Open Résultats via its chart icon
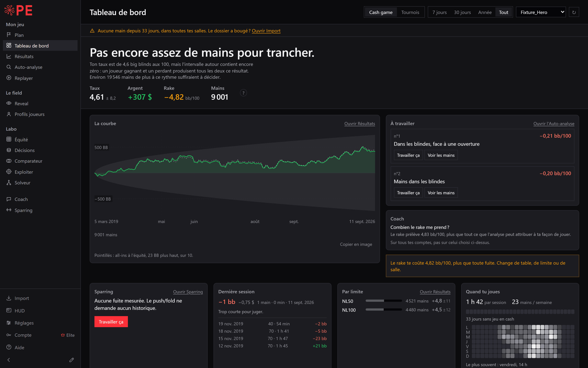 (x=9, y=56)
